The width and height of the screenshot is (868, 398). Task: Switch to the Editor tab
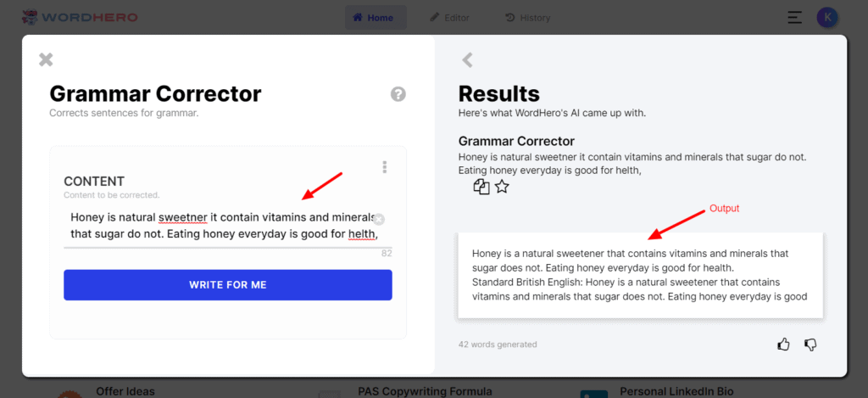450,18
